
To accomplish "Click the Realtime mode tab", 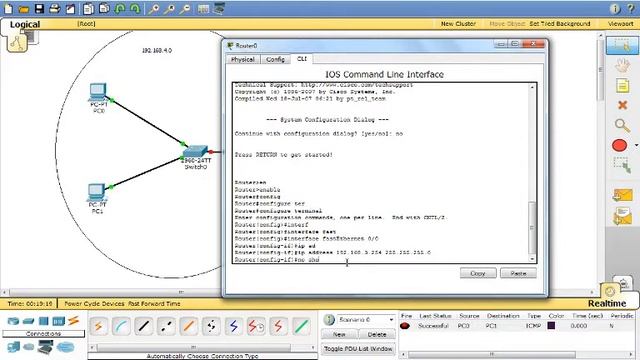I will click(x=607, y=304).
